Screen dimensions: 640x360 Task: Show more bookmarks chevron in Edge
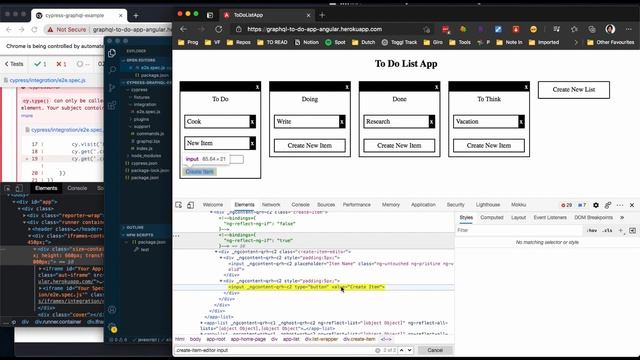pos(576,42)
